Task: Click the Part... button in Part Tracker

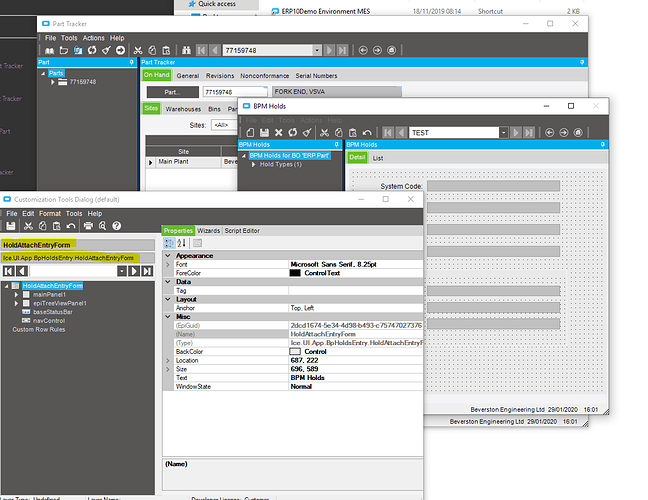Action: [173, 92]
